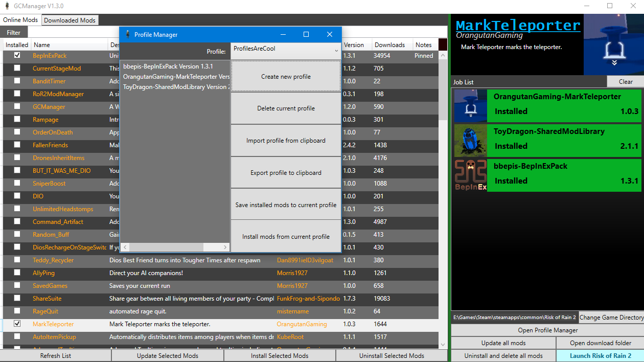
Task: Click the MarkTeleporter mod preview image
Action: tap(614, 44)
